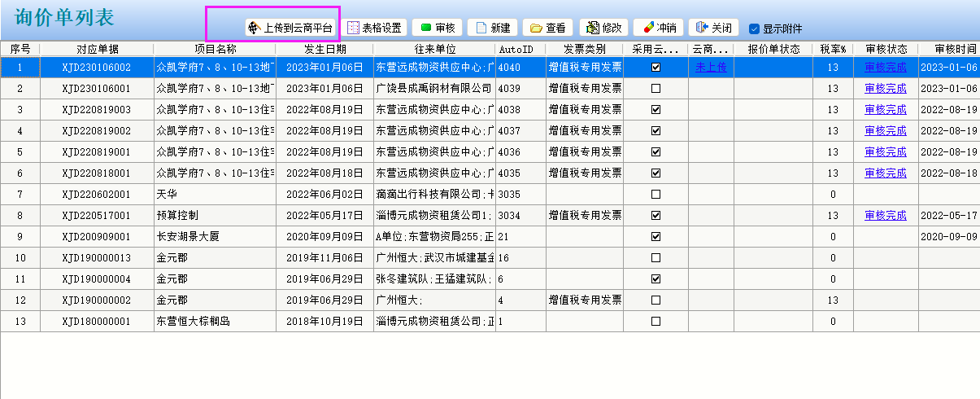This screenshot has height=399, width=980.
Task: Click the 项目名称 column header
Action: pyautogui.click(x=215, y=49)
